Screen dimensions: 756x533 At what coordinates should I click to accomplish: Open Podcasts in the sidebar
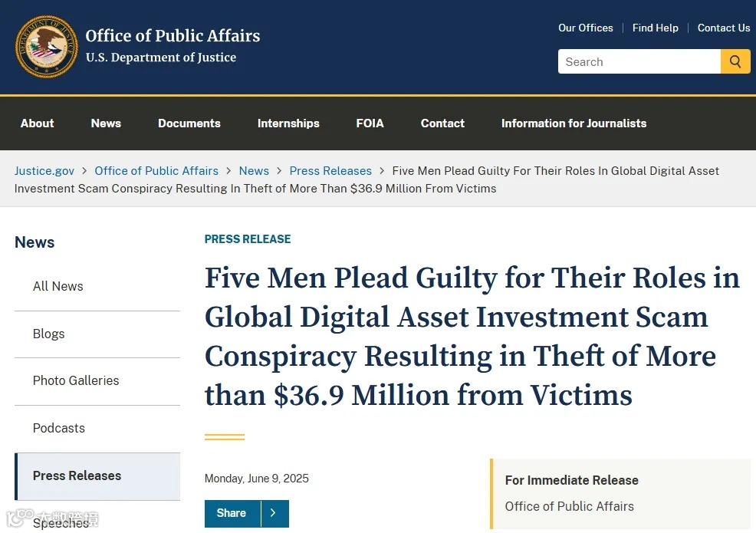[59, 429]
